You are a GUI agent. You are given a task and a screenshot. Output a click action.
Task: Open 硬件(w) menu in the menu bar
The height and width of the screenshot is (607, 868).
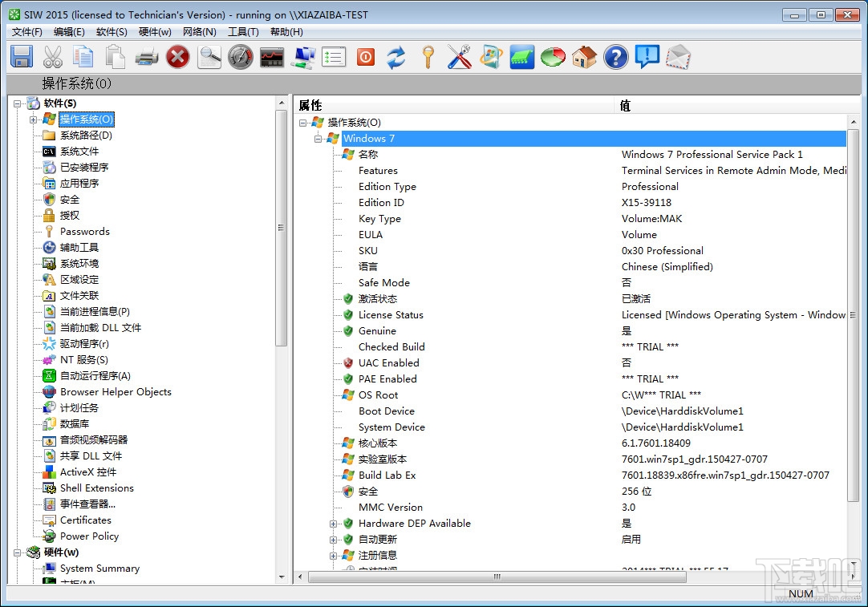[x=155, y=31]
